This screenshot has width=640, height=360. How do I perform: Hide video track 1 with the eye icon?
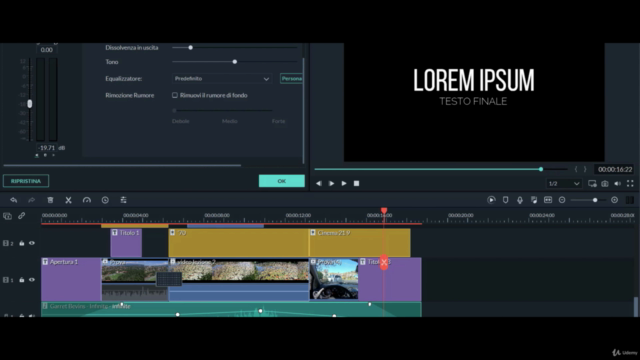pos(32,280)
